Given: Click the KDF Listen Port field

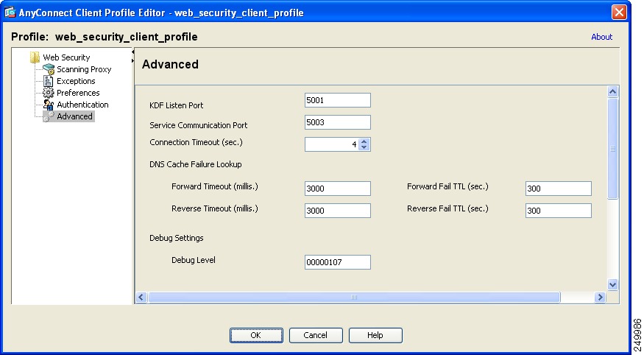Looking at the screenshot, I should [x=338, y=100].
